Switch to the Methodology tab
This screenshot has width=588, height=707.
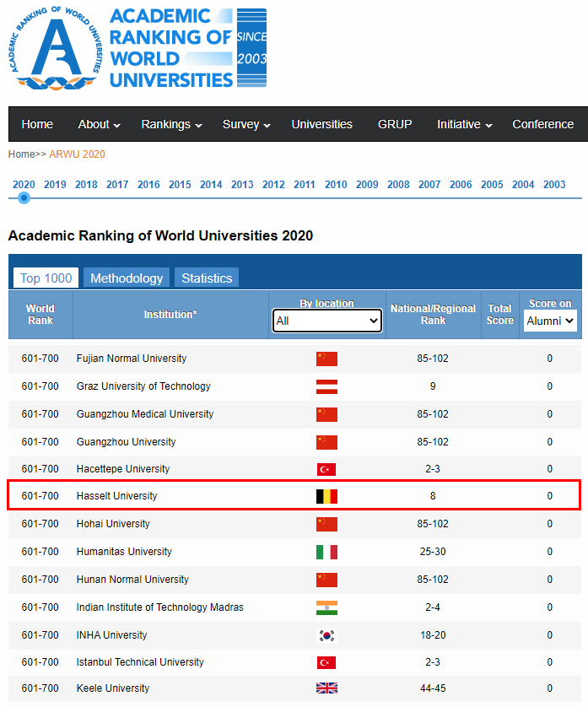point(127,278)
